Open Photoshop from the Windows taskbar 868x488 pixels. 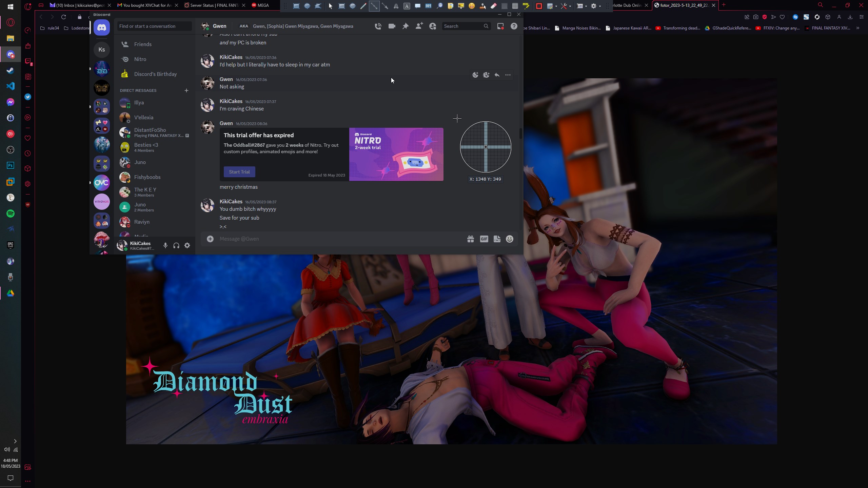pyautogui.click(x=11, y=165)
